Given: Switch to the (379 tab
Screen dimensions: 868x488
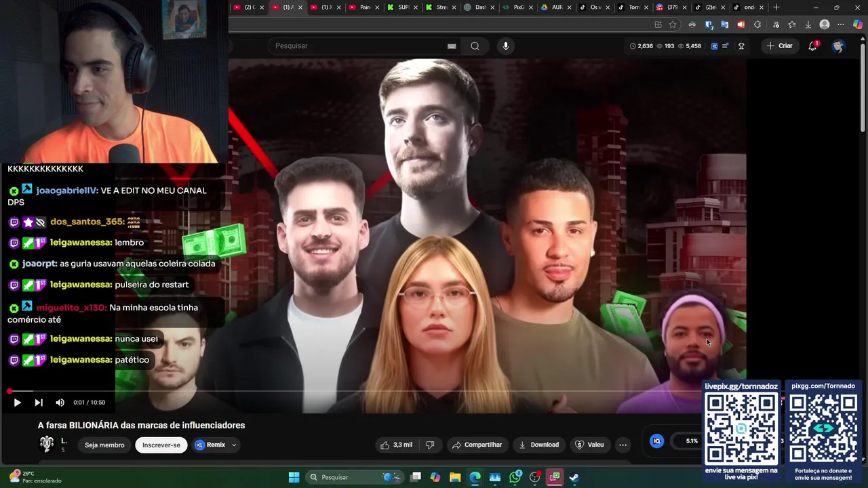Looking at the screenshot, I should [671, 7].
